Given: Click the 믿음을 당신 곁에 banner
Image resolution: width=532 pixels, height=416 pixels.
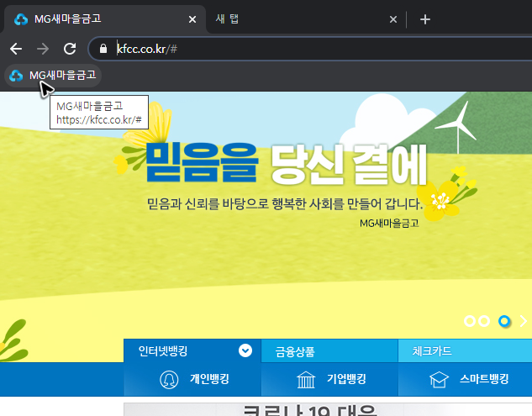Looking at the screenshot, I should tap(287, 164).
